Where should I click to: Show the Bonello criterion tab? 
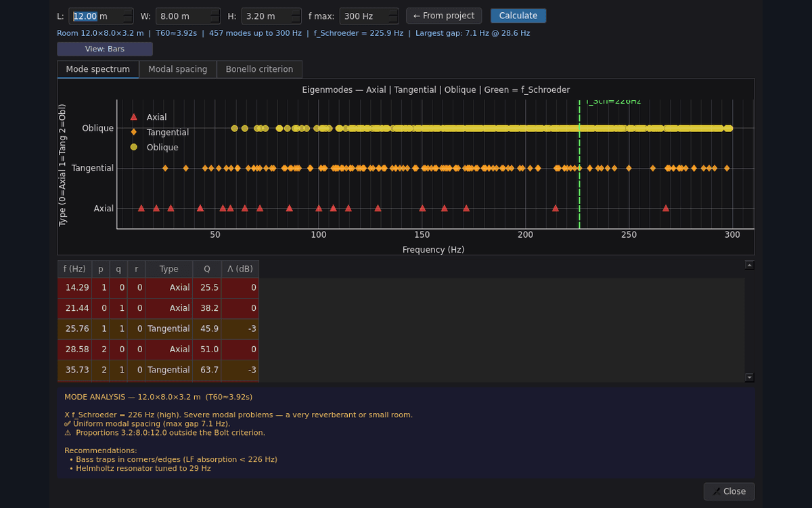click(x=260, y=69)
